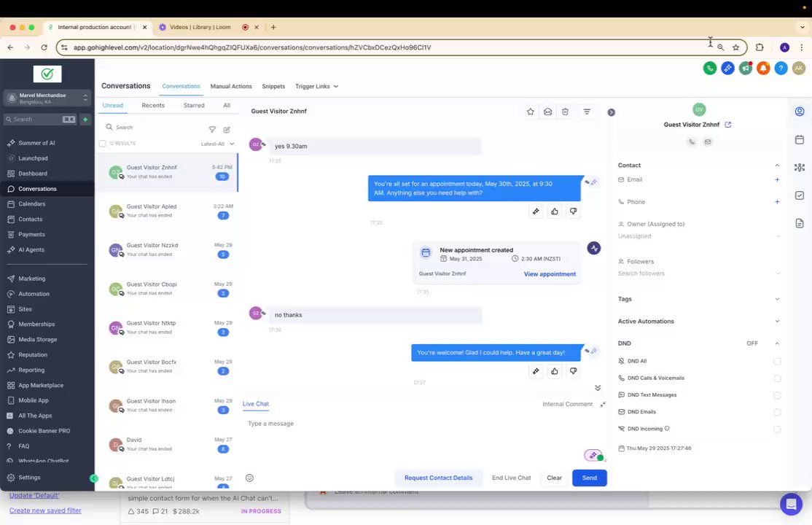Star the Guest Visitor Znhnf conversation
This screenshot has width=812, height=525.
tap(531, 112)
